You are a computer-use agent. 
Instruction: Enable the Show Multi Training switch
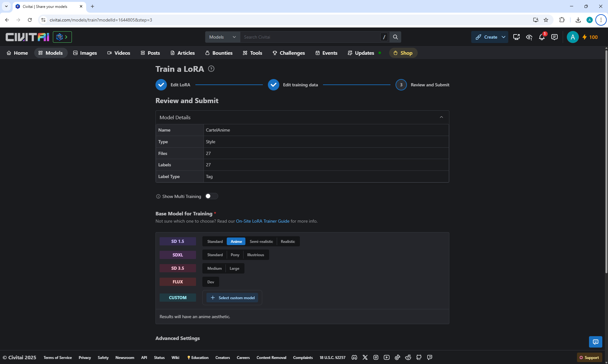click(211, 196)
